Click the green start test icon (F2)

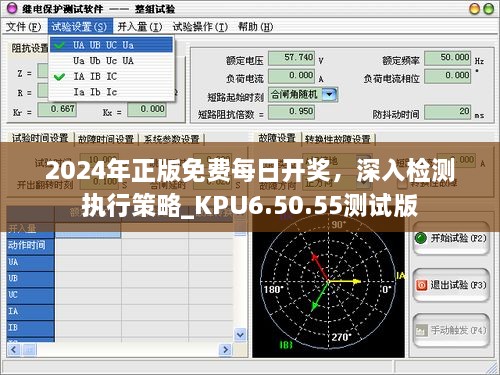pyautogui.click(x=421, y=238)
